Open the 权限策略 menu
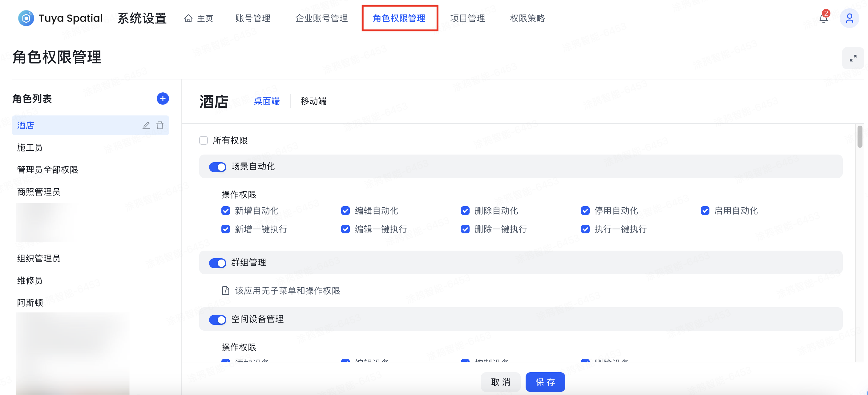 point(527,18)
